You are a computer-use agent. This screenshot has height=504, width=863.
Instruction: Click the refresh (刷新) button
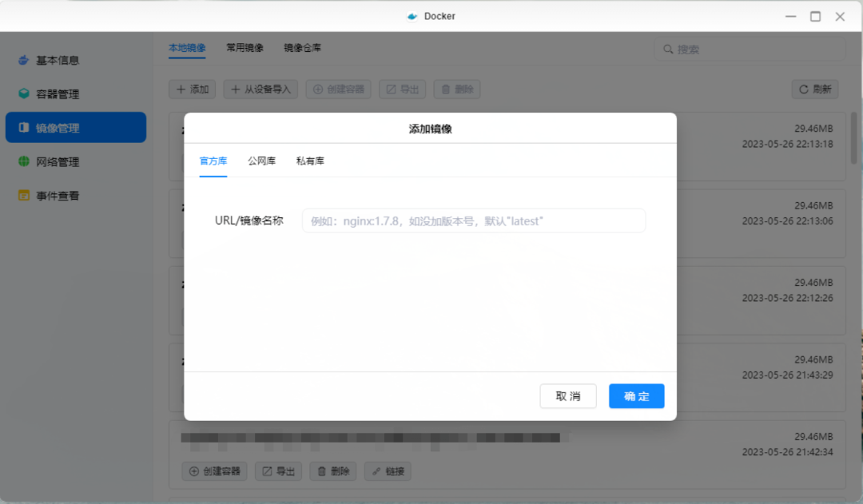(815, 89)
